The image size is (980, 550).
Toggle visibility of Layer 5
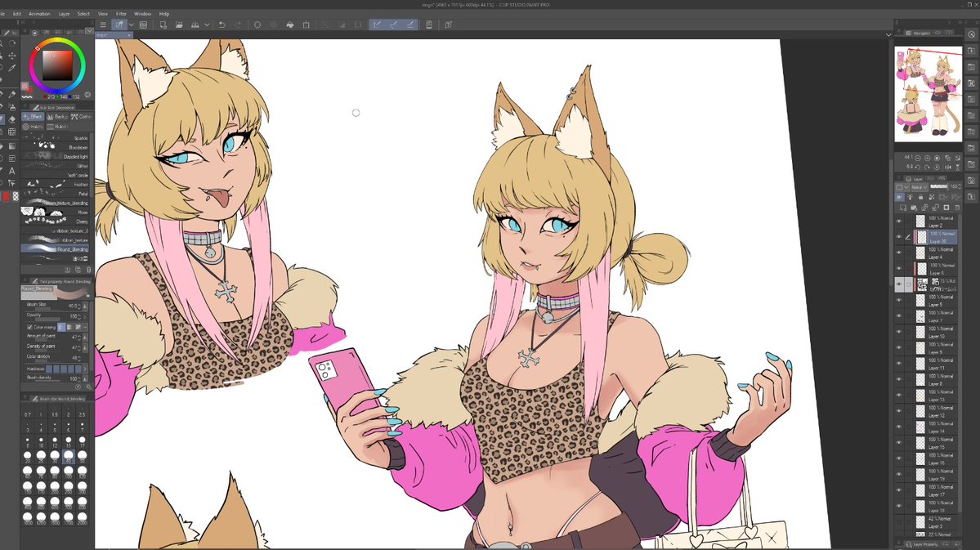tap(899, 301)
